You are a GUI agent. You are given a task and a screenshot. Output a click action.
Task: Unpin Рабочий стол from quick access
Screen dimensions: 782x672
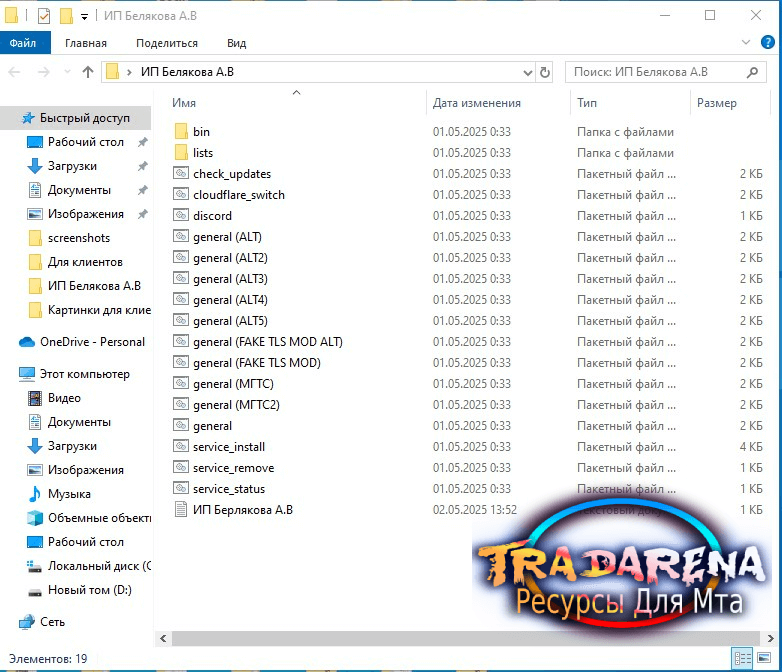(143, 142)
